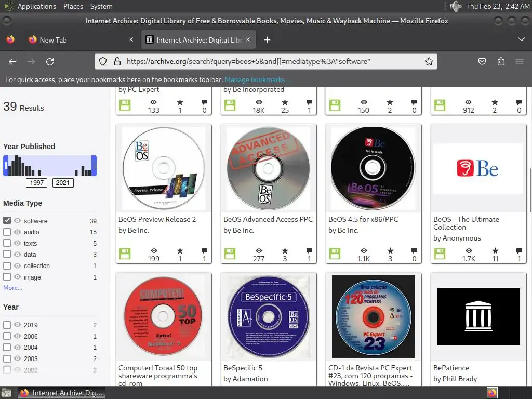Image resolution: width=532 pixels, height=399 pixels.
Task: Open the Places menu
Action: point(73,6)
